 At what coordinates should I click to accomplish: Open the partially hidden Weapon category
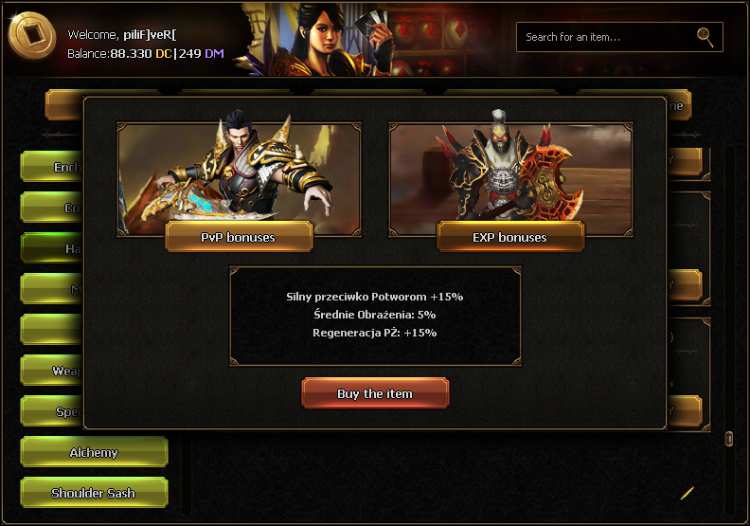52,371
